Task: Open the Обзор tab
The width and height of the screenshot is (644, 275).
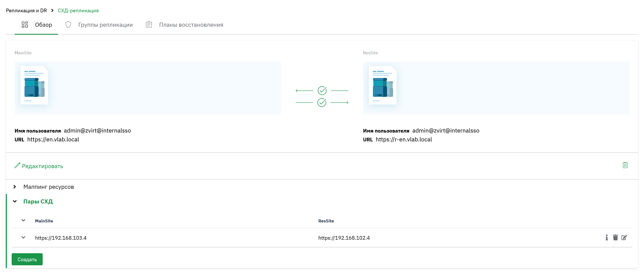Action: click(36, 25)
